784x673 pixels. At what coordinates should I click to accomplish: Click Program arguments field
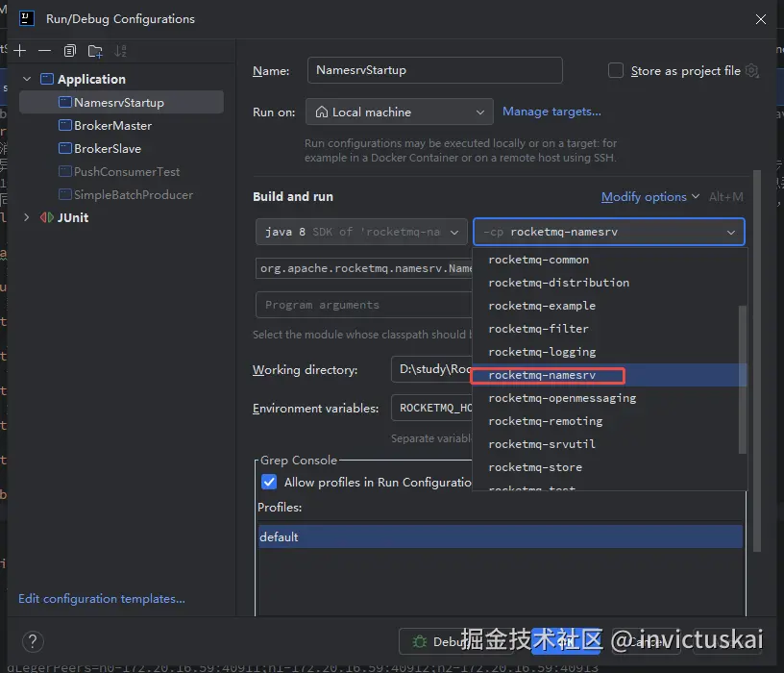coord(364,305)
